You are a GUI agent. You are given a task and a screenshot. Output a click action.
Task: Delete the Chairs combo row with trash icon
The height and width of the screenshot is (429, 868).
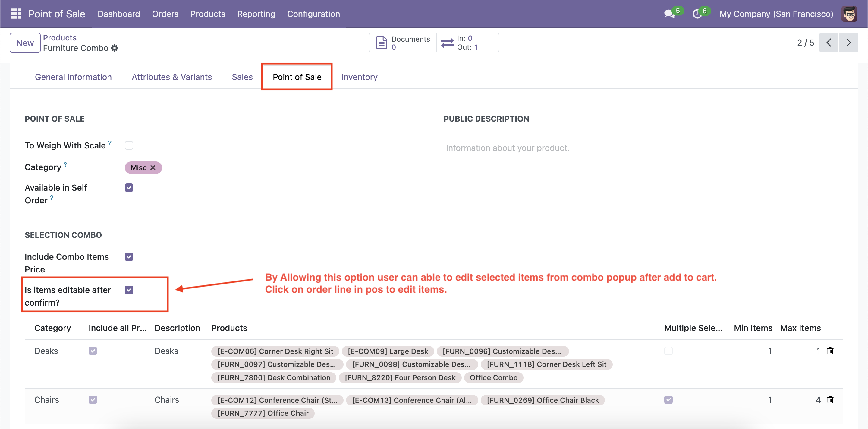click(x=830, y=400)
